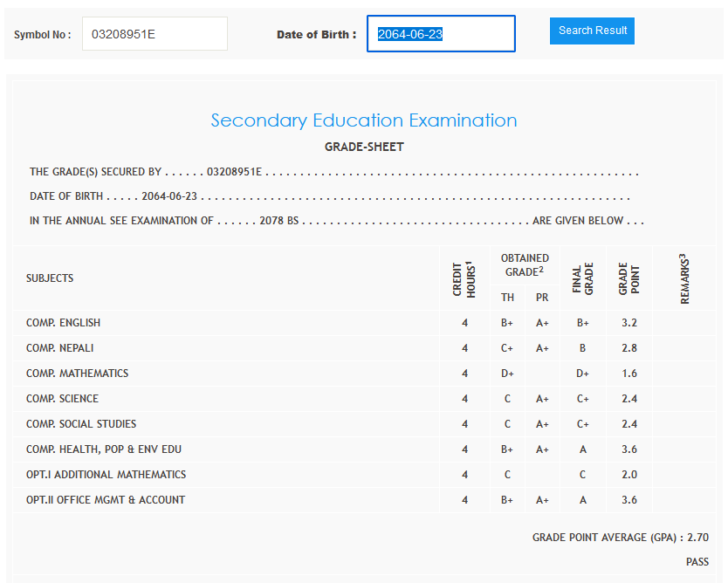
Task: Click the COMP. MATHEMATICS subject name
Action: [x=77, y=374]
